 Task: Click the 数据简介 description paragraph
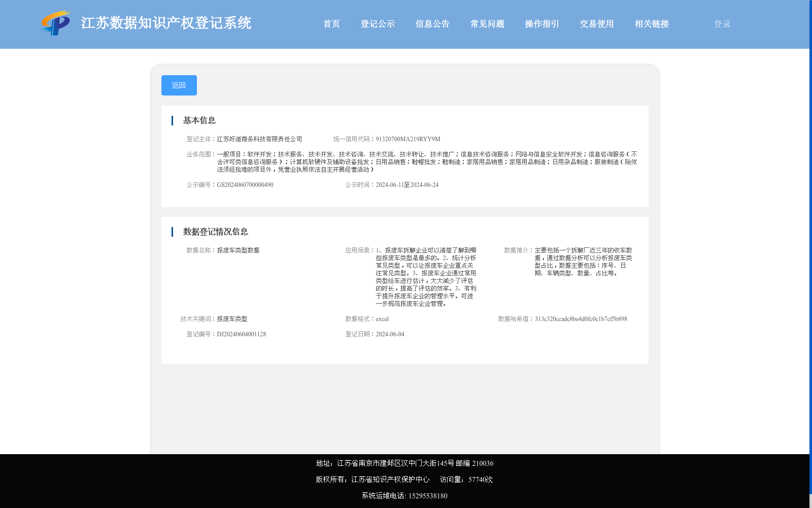click(x=583, y=262)
